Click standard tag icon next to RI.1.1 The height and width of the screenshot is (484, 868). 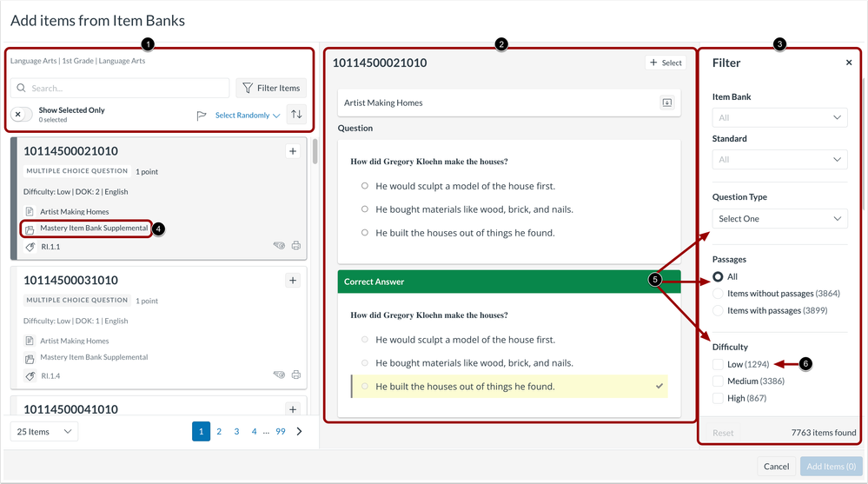(30, 247)
